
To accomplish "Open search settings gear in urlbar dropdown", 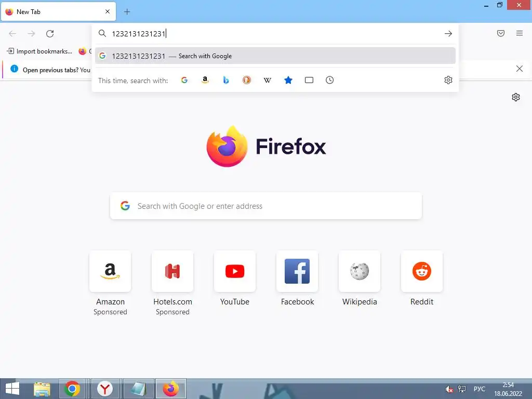I will (x=448, y=80).
